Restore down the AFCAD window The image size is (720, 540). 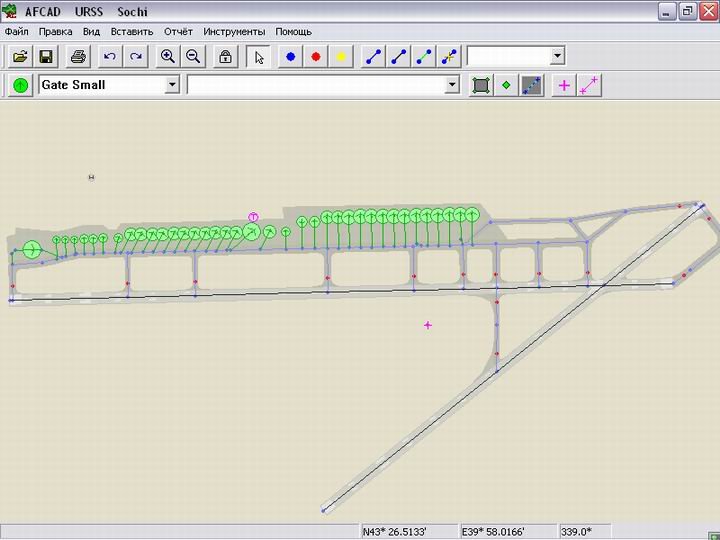687,11
